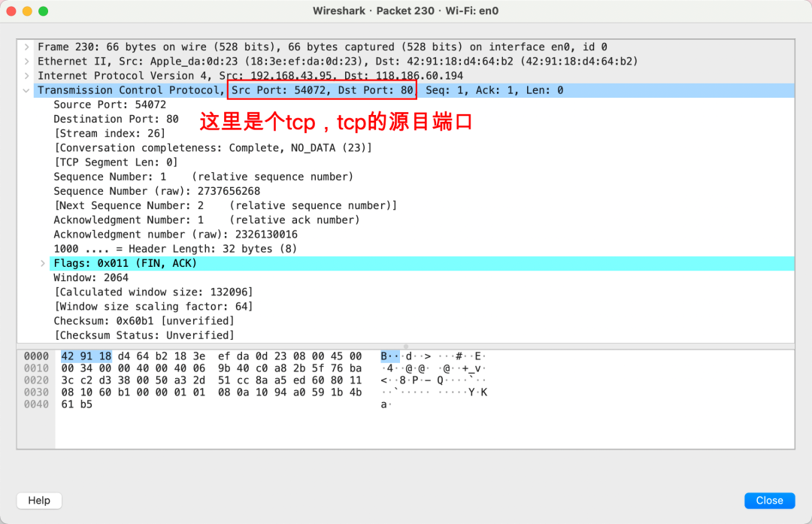812x524 pixels.
Task: Collapse the Transmission Control Protocol section
Action: pyautogui.click(x=26, y=91)
